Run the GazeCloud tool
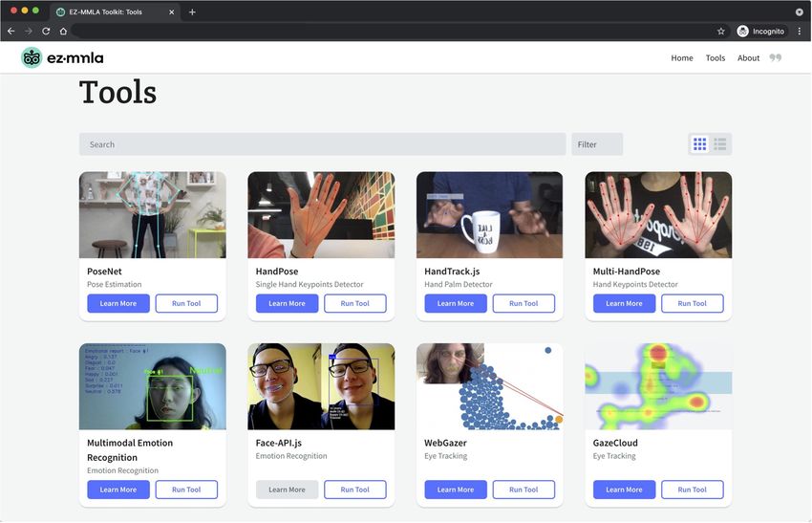 coord(693,490)
